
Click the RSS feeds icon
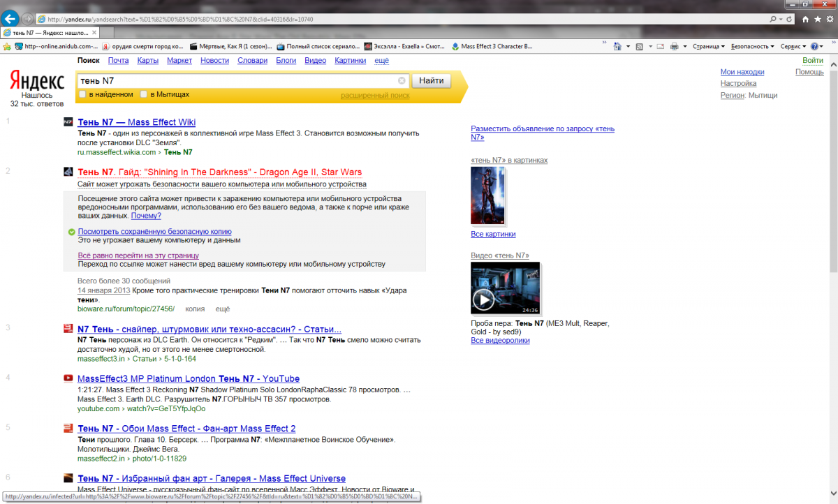click(x=640, y=47)
